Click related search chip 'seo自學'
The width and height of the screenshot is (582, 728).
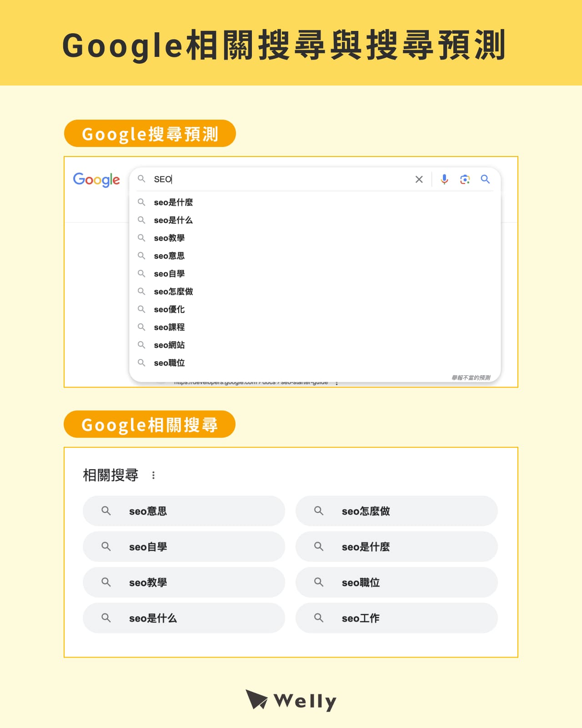point(184,546)
